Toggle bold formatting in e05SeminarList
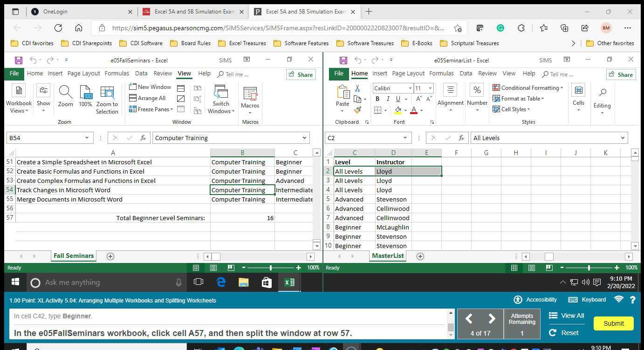This screenshot has width=644, height=350. coord(377,99)
